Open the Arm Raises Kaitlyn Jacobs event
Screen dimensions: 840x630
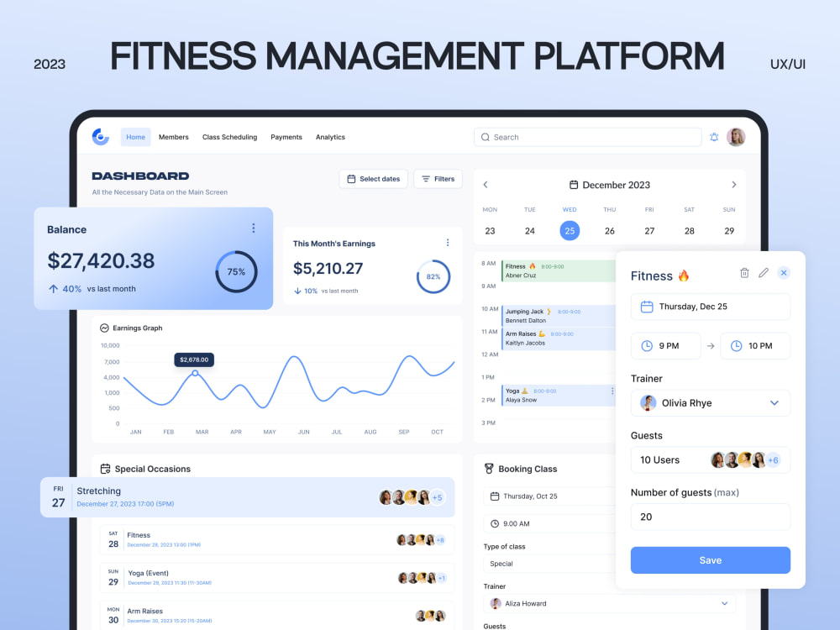click(x=559, y=339)
